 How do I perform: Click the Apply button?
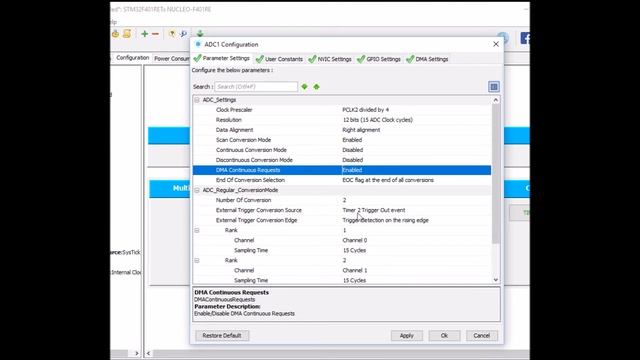pos(407,336)
